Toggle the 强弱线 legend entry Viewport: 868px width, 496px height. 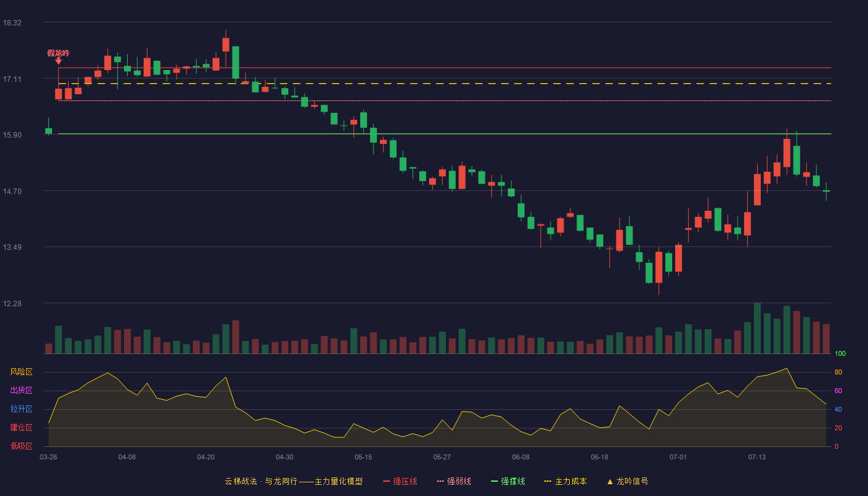(454, 481)
